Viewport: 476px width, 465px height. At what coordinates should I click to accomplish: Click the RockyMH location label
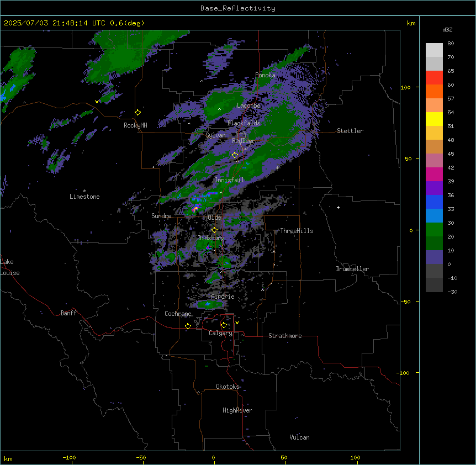coord(135,125)
